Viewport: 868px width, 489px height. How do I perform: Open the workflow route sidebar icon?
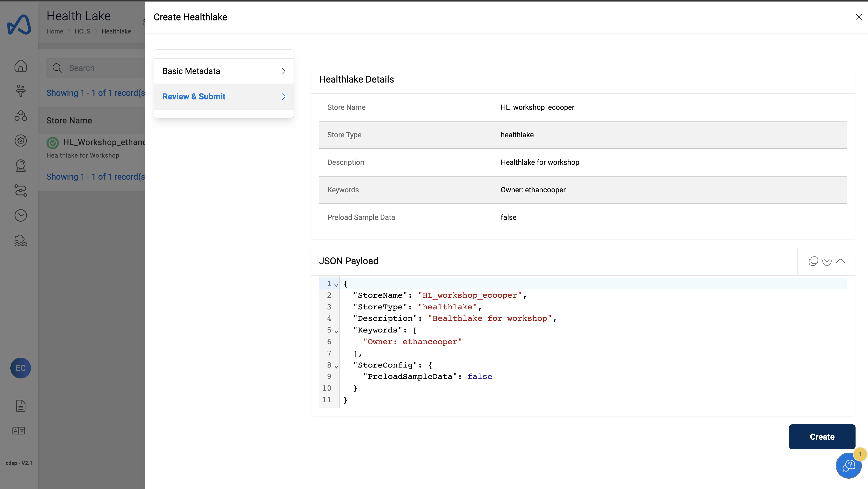tap(21, 191)
